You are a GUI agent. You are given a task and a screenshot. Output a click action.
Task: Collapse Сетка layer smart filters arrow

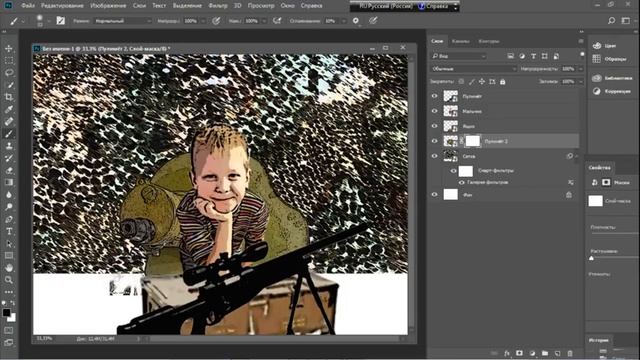577,156
